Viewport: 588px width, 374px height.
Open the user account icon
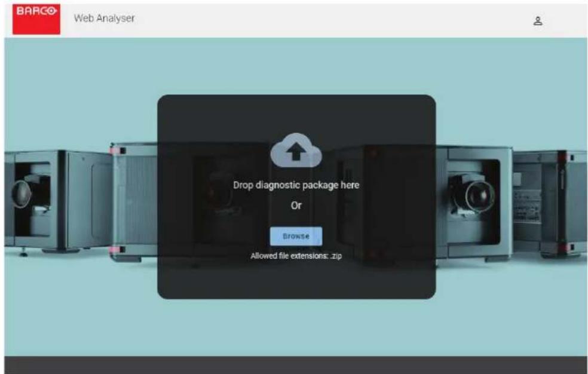pos(538,21)
